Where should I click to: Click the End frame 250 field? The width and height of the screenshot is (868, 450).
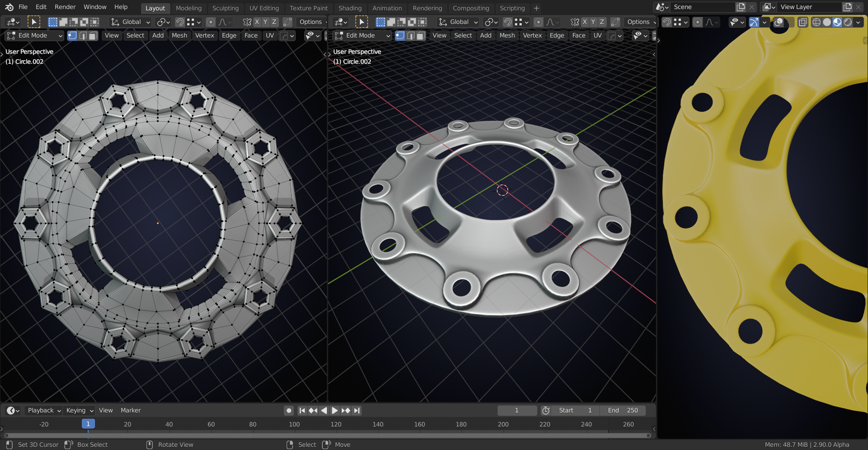coord(623,410)
